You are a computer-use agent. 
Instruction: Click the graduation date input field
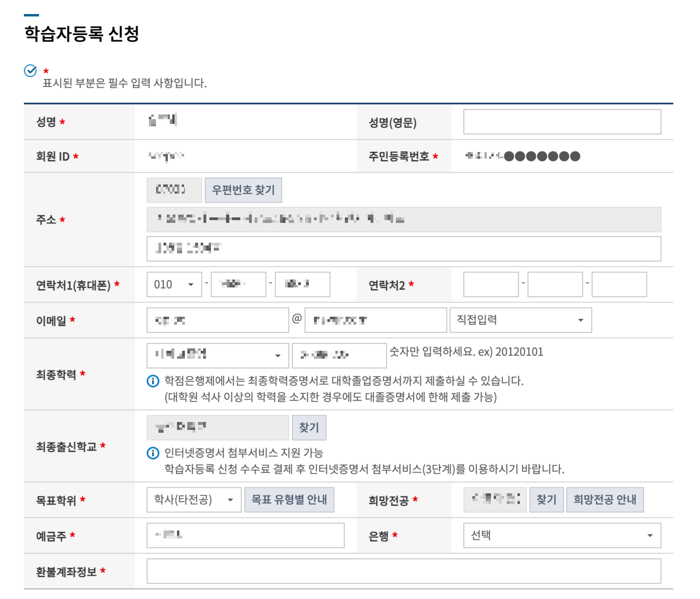pos(339,356)
